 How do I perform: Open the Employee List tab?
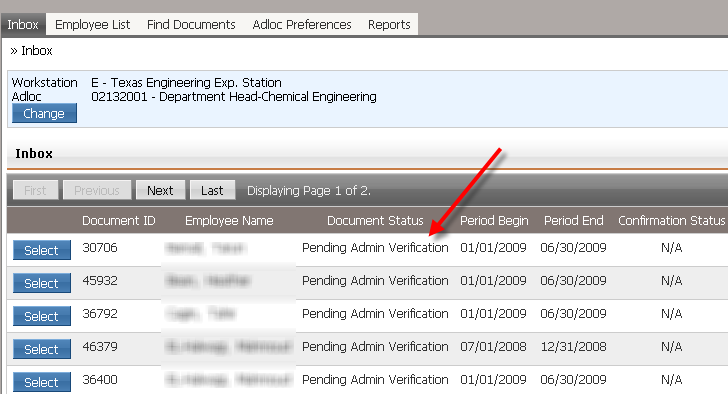coord(92,25)
